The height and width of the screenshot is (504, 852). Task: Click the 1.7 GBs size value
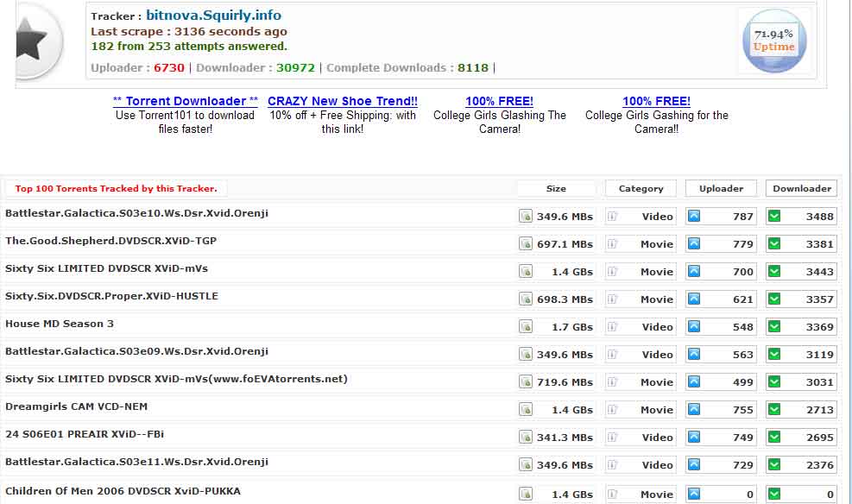click(x=572, y=327)
